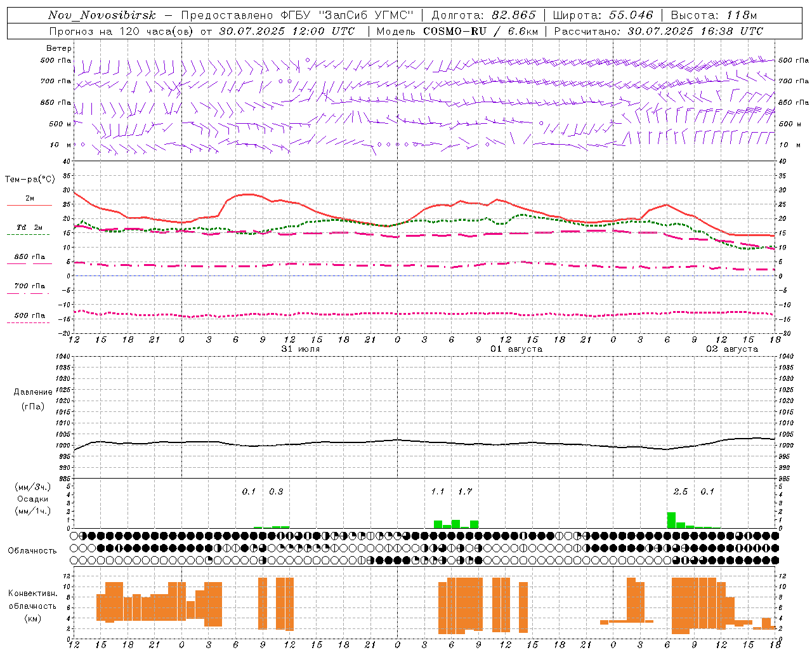This screenshot has width=812, height=650.
Task: Click the Модель COSMO-RU / 6.6км label
Action: [457, 31]
